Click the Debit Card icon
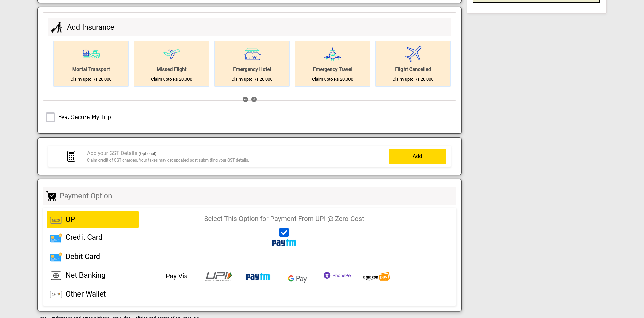Screen dimensions: 644x318 [56, 257]
